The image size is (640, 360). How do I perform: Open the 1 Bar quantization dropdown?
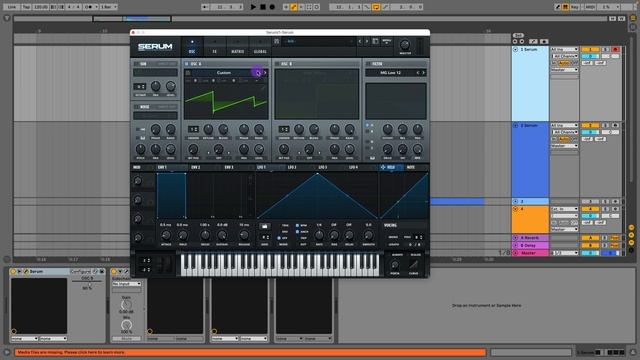[x=108, y=7]
